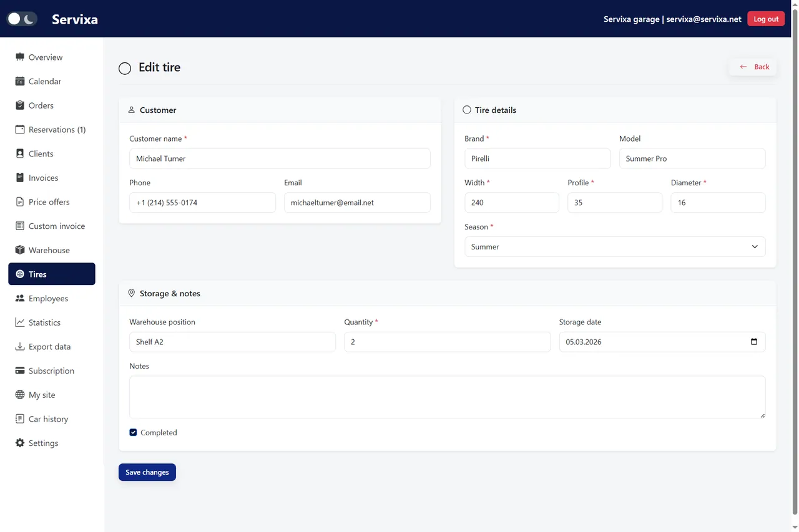Click the Subscription card icon
This screenshot has height=532, width=799.
coord(20,370)
